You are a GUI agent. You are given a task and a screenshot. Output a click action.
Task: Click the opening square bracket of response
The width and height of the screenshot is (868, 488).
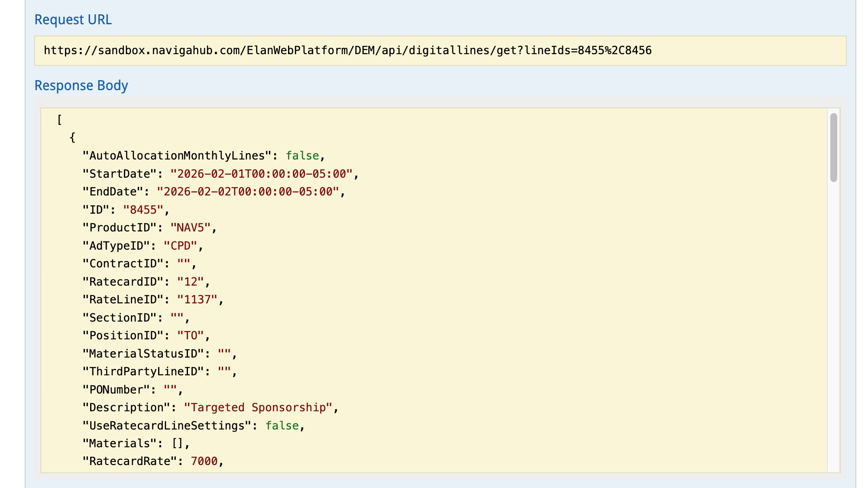[59, 120]
